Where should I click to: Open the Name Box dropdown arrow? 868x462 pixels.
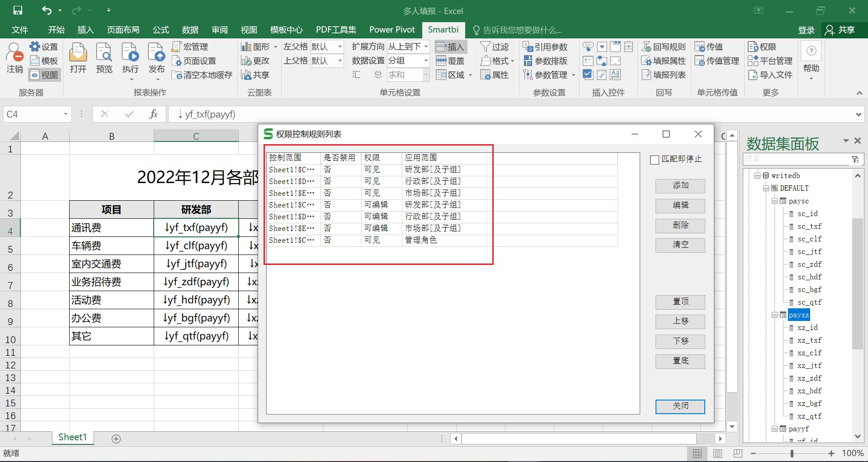(x=66, y=114)
